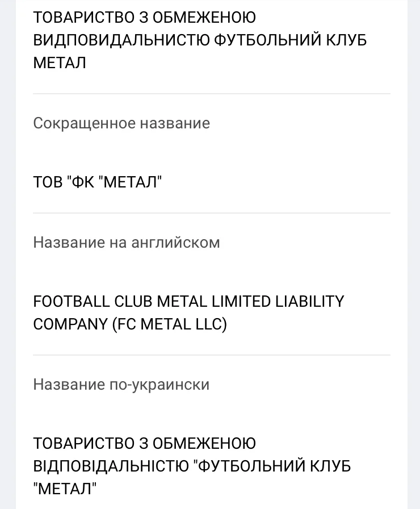Select the "Название по-украински" label

pyautogui.click(x=121, y=385)
